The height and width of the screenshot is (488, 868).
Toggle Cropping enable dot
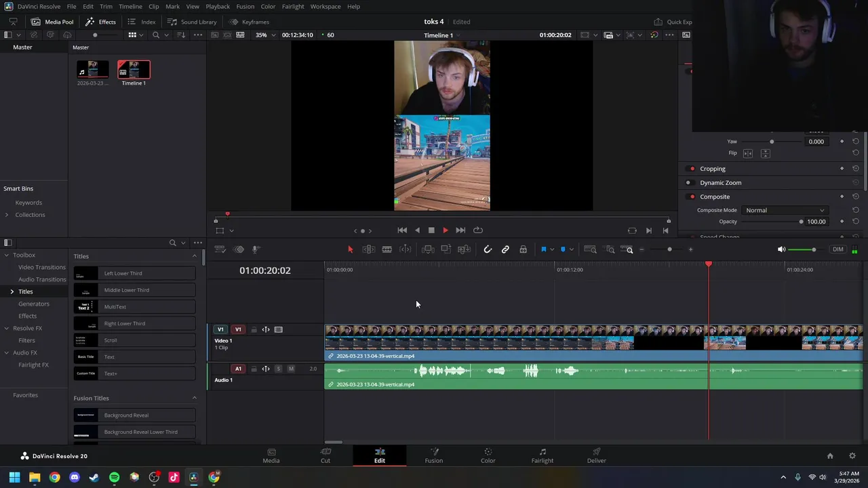tap(692, 169)
